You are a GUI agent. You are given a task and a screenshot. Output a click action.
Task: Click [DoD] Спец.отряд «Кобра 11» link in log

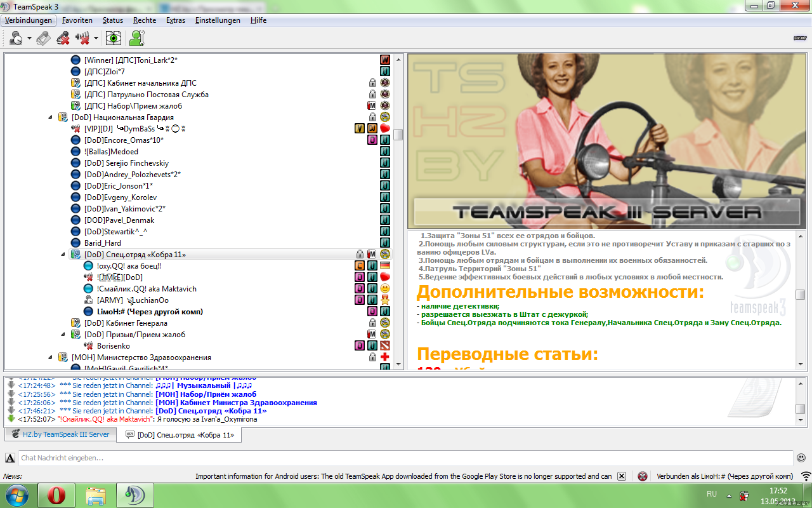click(211, 411)
